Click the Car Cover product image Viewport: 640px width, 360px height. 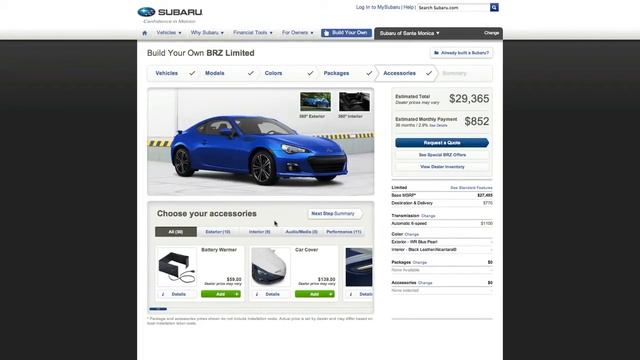pyautogui.click(x=271, y=267)
